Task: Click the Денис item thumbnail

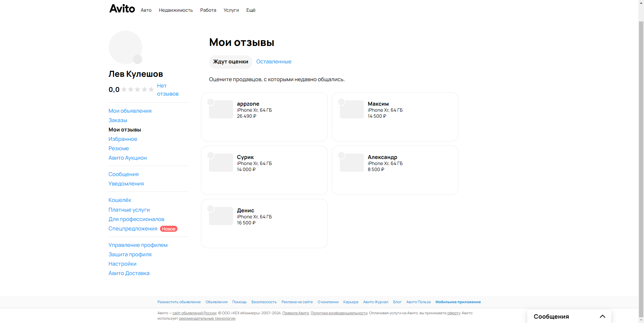Action: click(221, 216)
